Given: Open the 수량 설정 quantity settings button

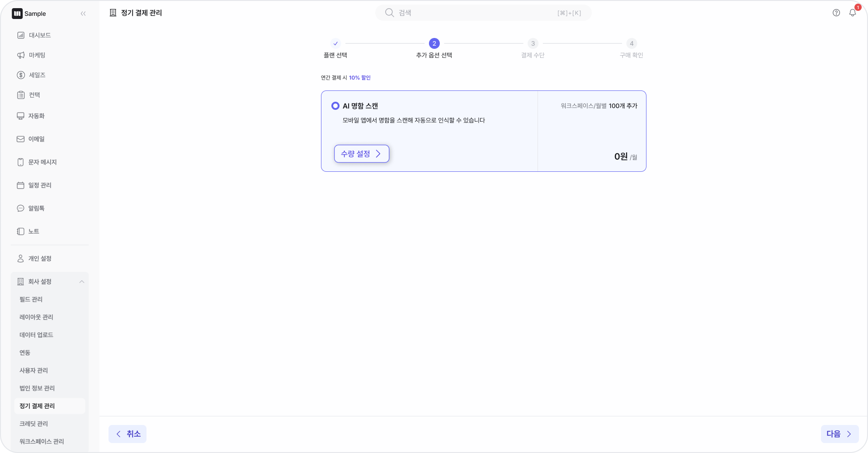Looking at the screenshot, I should tap(361, 154).
